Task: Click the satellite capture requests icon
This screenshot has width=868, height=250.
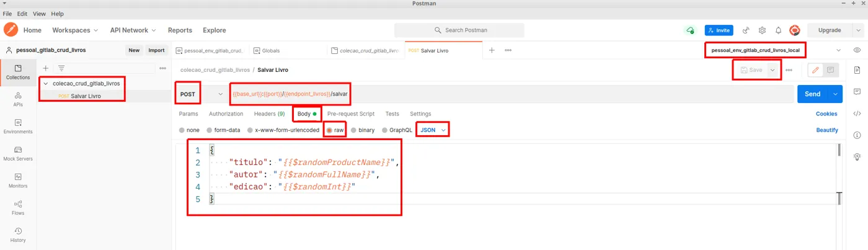Action: click(x=746, y=30)
